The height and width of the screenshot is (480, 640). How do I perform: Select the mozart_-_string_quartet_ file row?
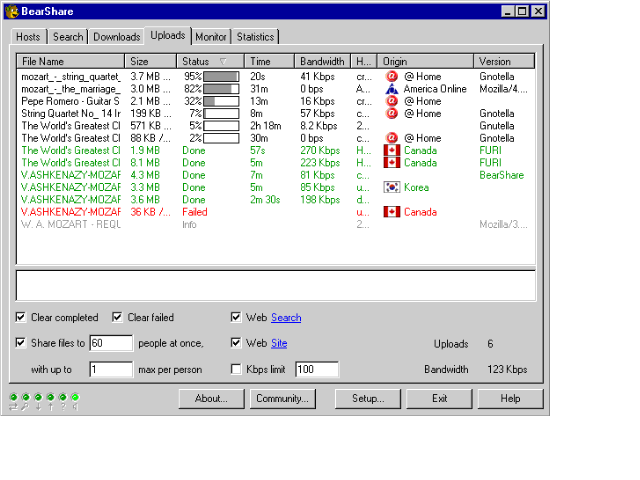pyautogui.click(x=276, y=76)
